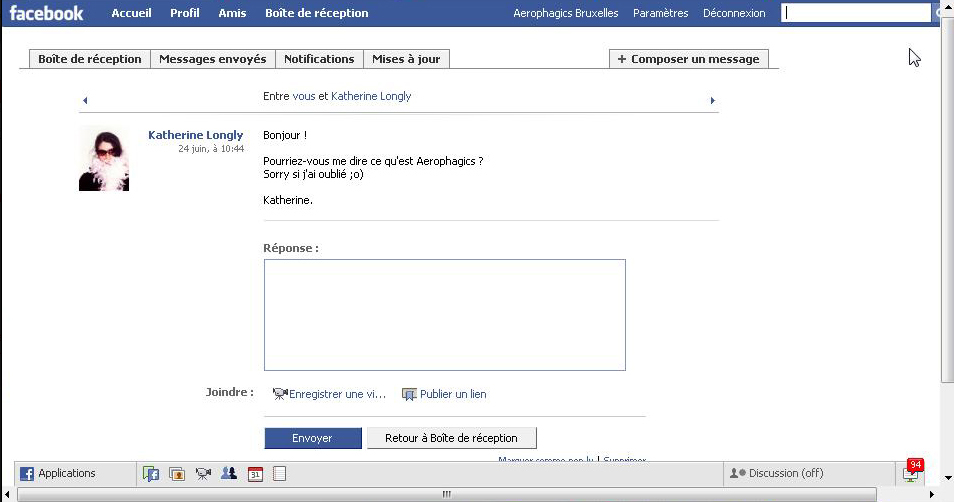Open the Notifications tab
The height and width of the screenshot is (502, 954).
pyautogui.click(x=319, y=59)
